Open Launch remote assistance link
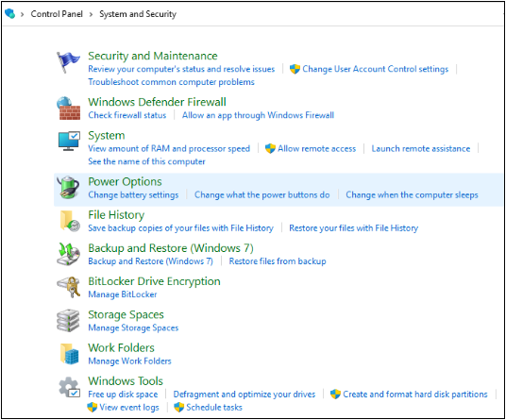 coord(421,148)
